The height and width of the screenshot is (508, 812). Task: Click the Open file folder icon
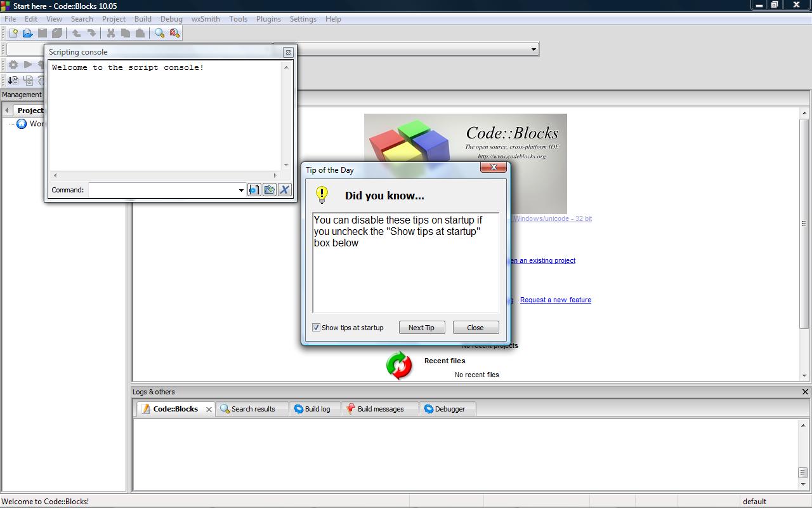click(x=27, y=33)
